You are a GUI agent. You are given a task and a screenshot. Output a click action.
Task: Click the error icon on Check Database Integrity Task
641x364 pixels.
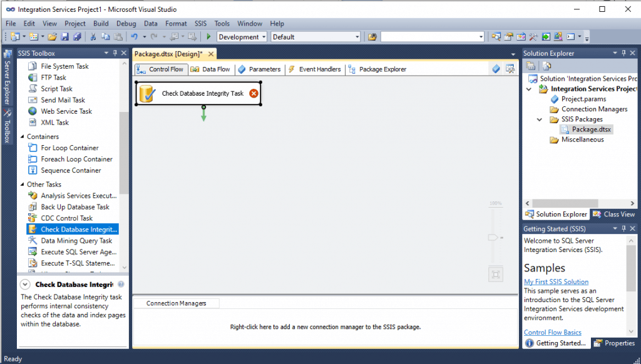tap(254, 93)
